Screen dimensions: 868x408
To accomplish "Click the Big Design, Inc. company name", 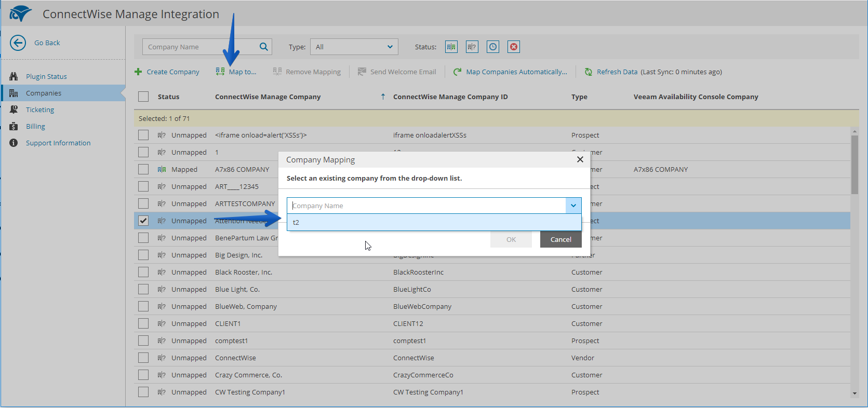I will (238, 255).
